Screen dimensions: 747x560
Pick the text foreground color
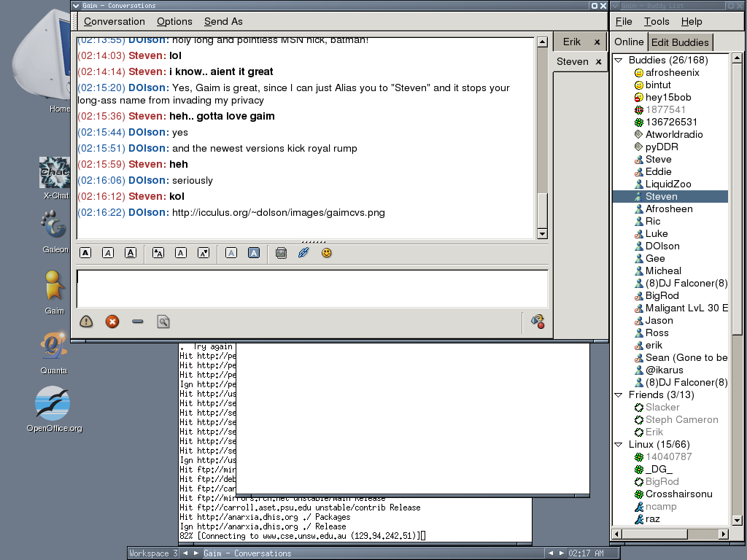click(x=231, y=253)
